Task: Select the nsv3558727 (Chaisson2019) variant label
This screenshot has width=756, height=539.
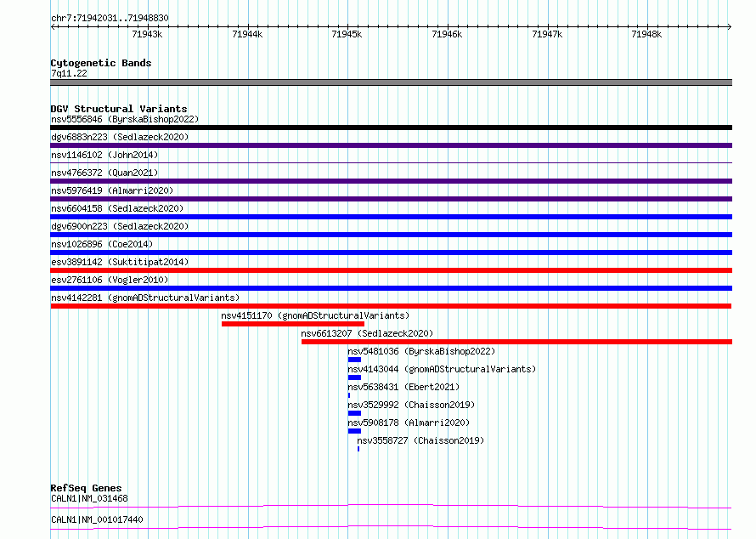Action: click(x=420, y=440)
